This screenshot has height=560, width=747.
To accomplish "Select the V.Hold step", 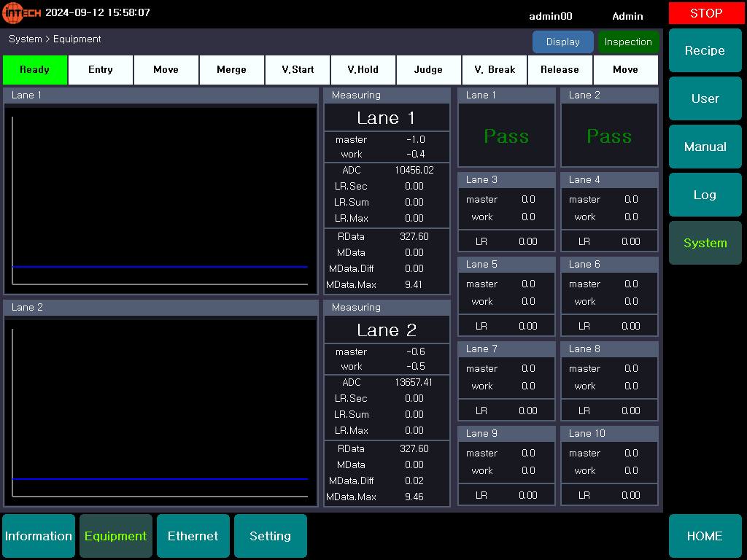I will click(363, 69).
